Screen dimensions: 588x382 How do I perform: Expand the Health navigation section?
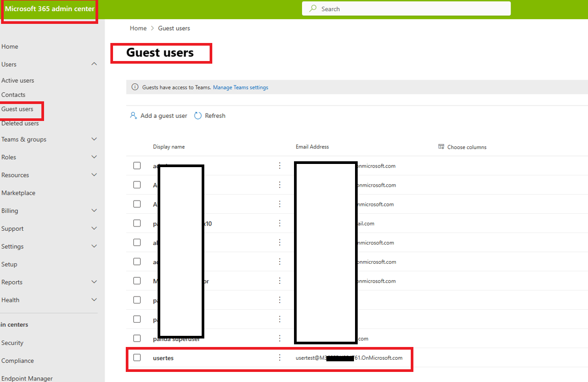pos(94,300)
